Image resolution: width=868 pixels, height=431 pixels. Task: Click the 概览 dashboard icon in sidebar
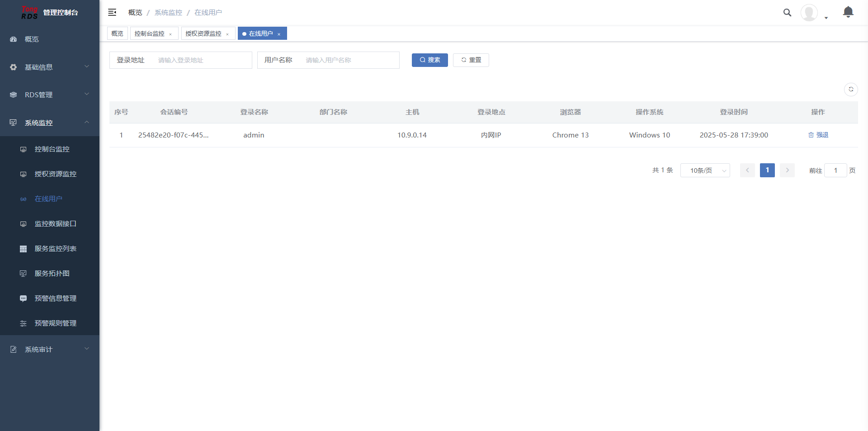[14, 39]
